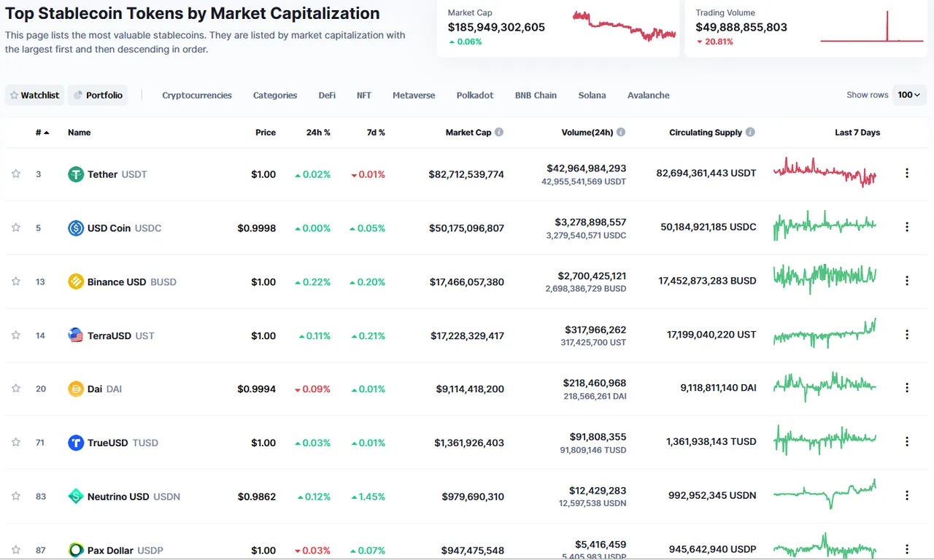Sort the table by 7d % column
The width and height of the screenshot is (934, 560).
(x=376, y=133)
